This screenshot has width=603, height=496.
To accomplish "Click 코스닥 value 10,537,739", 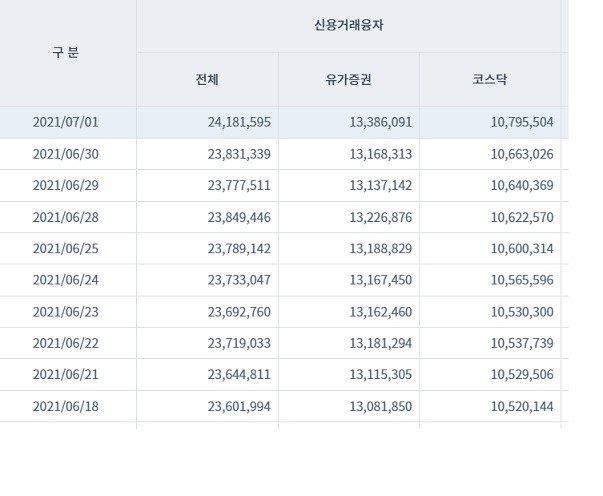I will (x=522, y=343).
